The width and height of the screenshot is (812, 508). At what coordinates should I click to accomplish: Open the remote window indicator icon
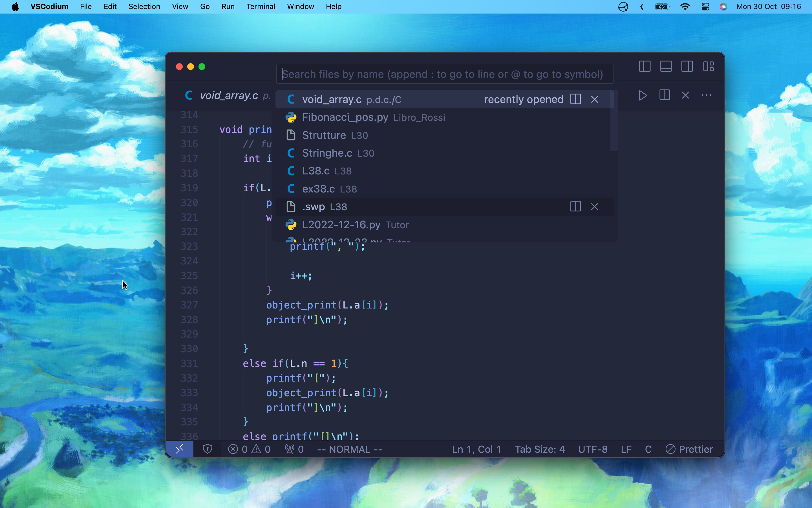pyautogui.click(x=180, y=449)
